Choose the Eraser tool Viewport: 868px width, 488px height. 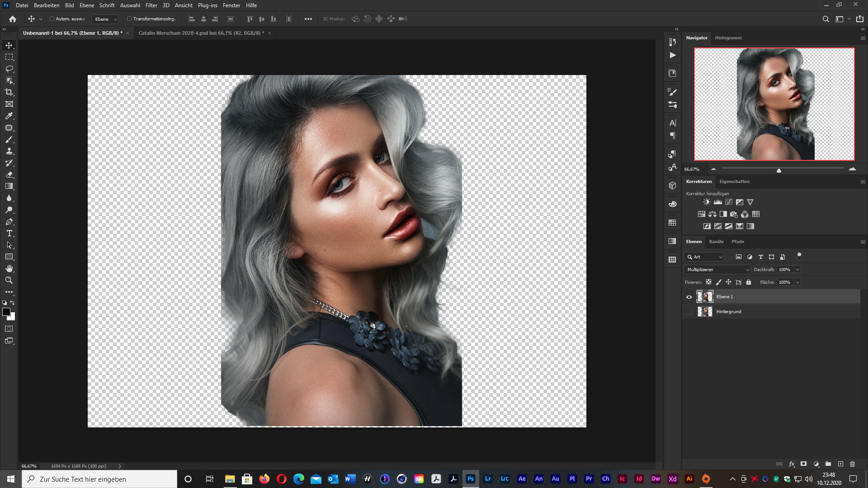point(9,174)
